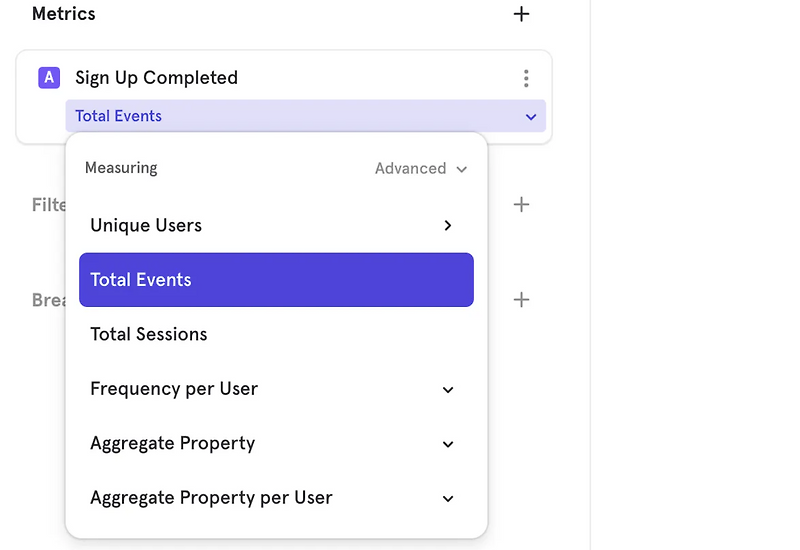Click the chevron beside Frequency per User
Image resolution: width=800 pixels, height=550 pixels.
click(x=448, y=389)
